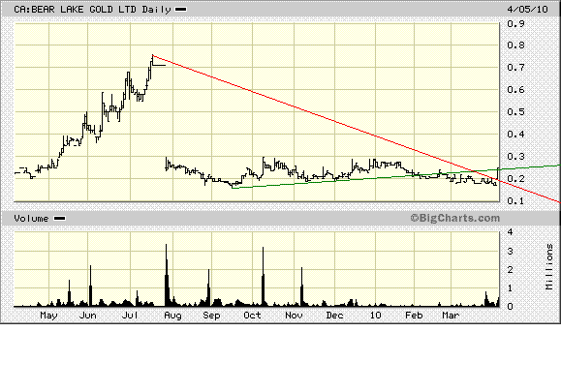This screenshot has height=392, width=561.
Task: Click the date 4/05/10 in the header
Action: tap(527, 9)
